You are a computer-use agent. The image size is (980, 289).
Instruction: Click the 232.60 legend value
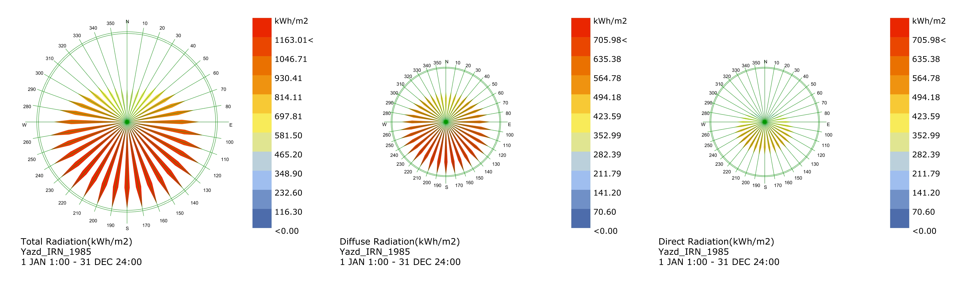coord(288,193)
